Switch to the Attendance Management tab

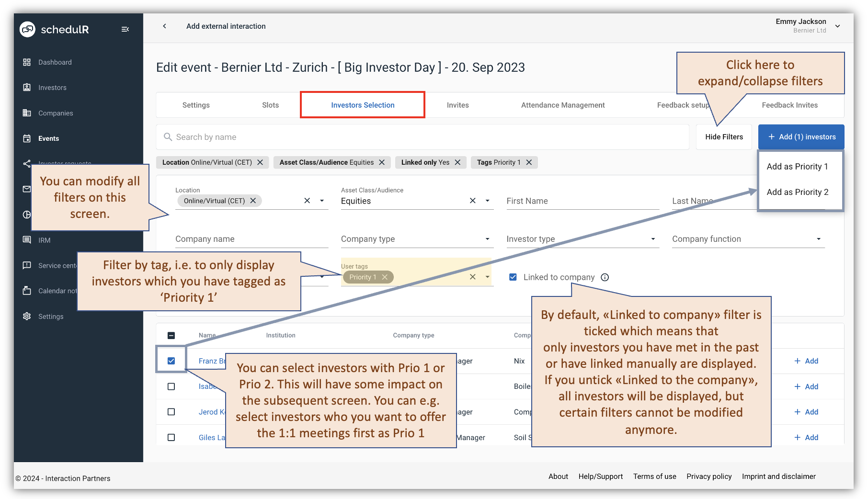click(562, 105)
